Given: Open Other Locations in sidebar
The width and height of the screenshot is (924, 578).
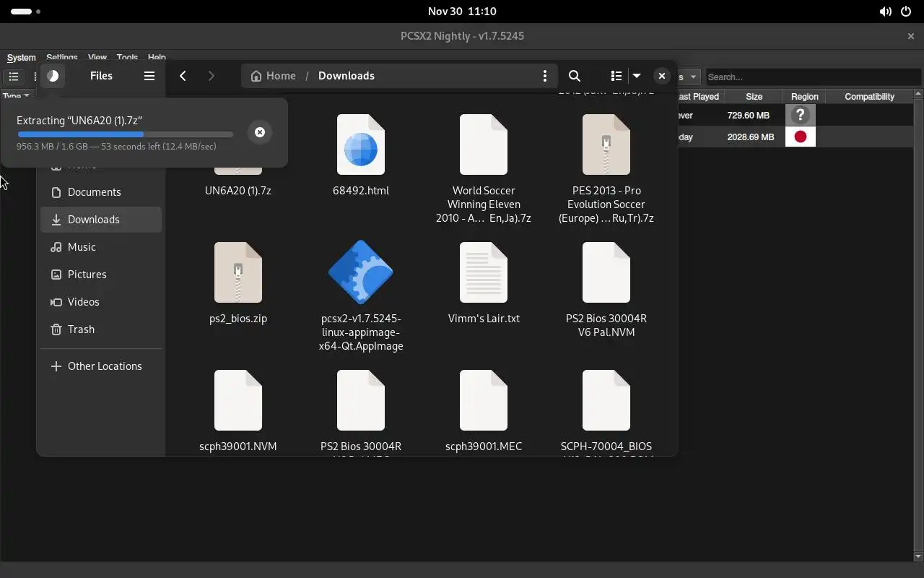Looking at the screenshot, I should 101,366.
